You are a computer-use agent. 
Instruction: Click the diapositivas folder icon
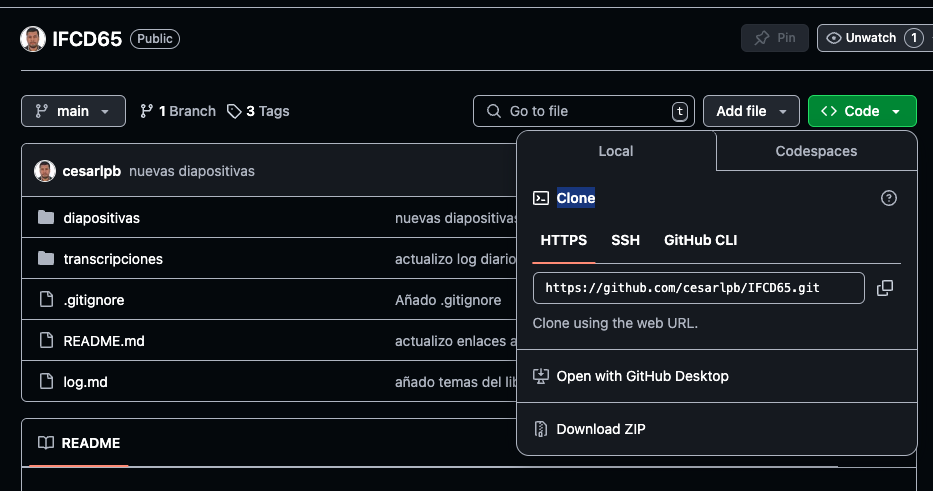[x=46, y=217]
